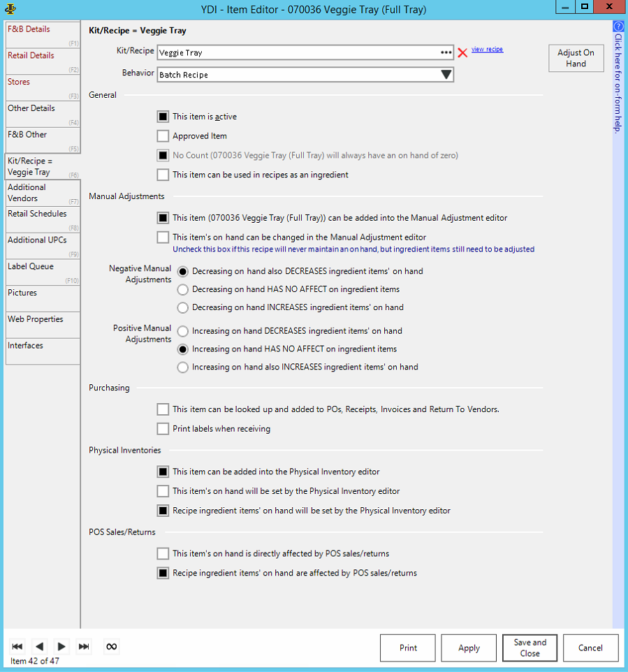
Task: Jump to the last item record
Action: pos(84,646)
